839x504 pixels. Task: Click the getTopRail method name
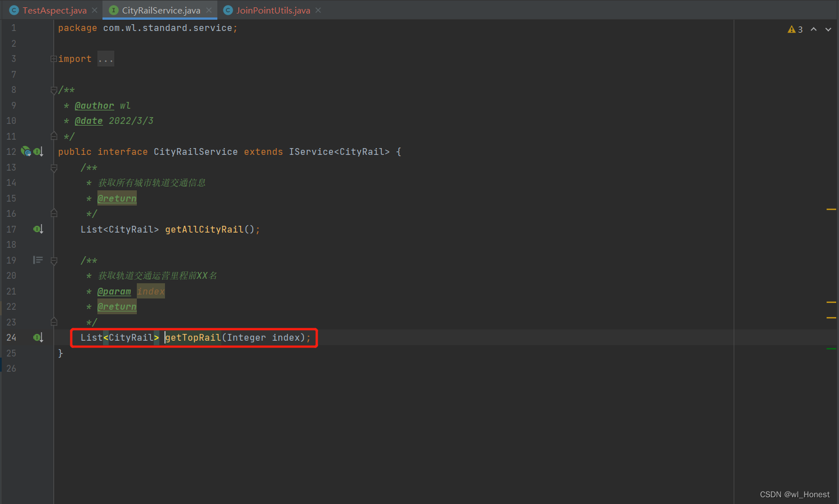193,337
